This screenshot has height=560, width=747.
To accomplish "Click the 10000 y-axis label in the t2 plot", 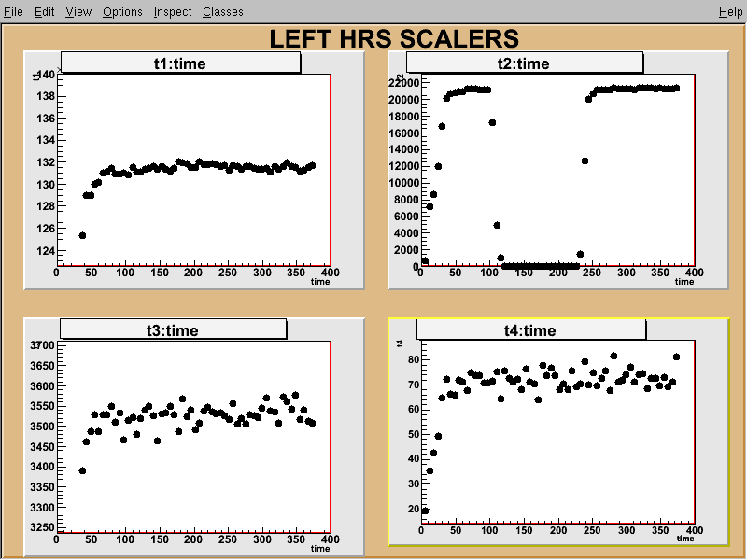I will (404, 183).
